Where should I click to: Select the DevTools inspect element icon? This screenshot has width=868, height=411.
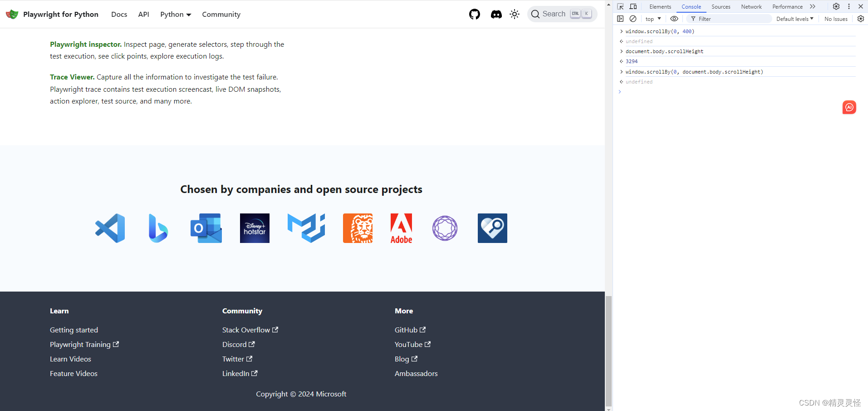click(620, 6)
